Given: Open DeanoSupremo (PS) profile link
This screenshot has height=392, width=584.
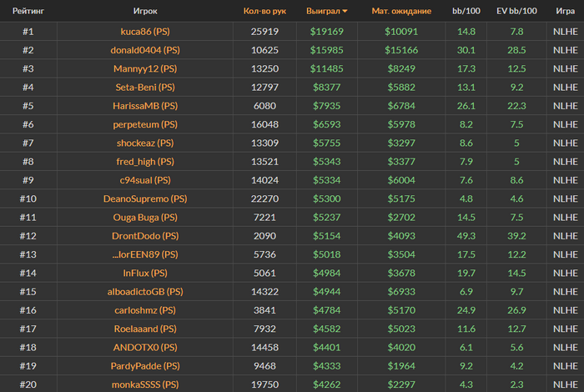Looking at the screenshot, I should point(145,199).
